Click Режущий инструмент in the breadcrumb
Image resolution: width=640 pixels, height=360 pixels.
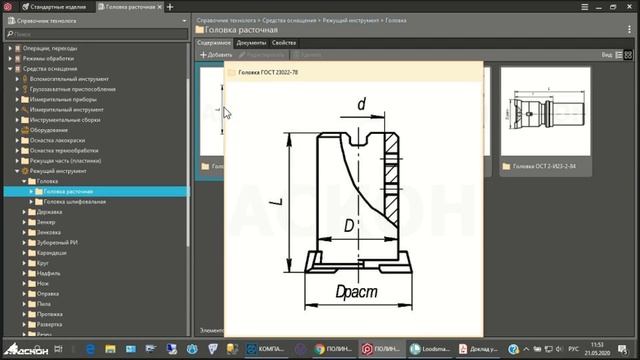pos(351,20)
